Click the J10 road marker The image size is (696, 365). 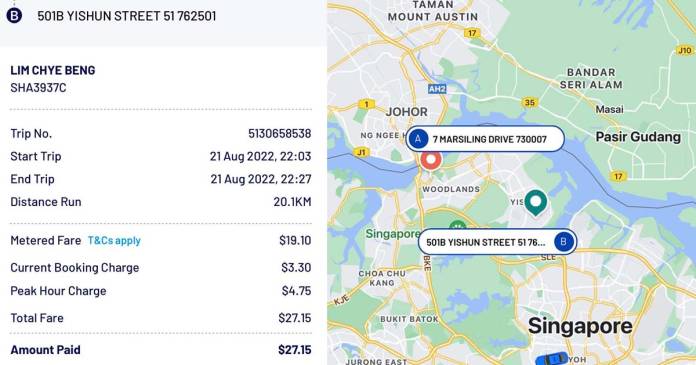coord(685,50)
